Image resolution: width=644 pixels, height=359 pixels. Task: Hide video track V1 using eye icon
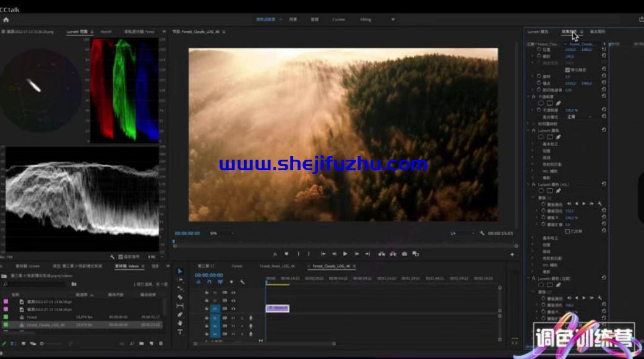point(233,309)
